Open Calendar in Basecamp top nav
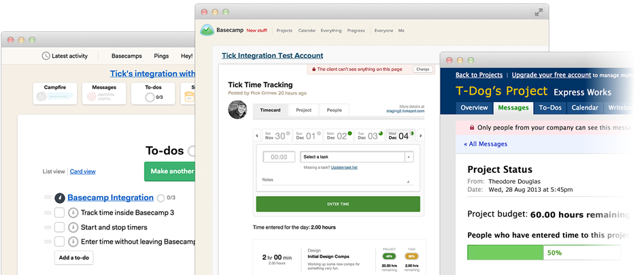Viewport: 644px width, 275px height. (307, 31)
